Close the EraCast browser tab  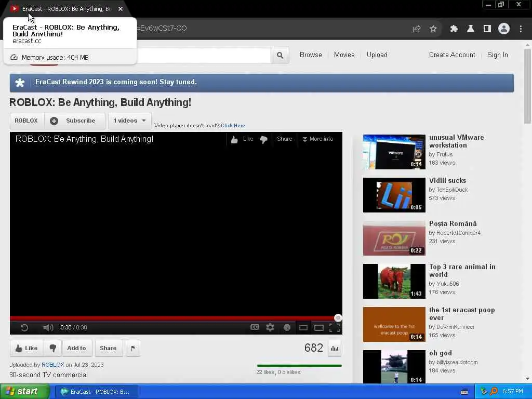121,9
